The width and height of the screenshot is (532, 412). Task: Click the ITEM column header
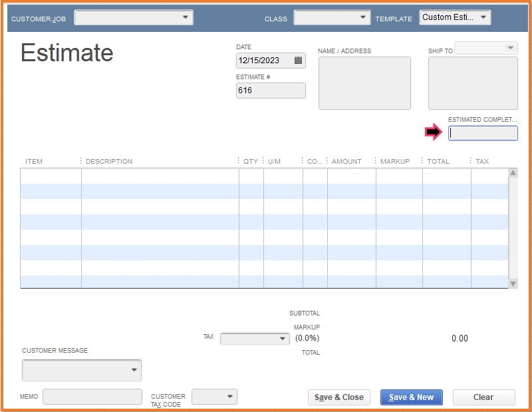coord(34,161)
